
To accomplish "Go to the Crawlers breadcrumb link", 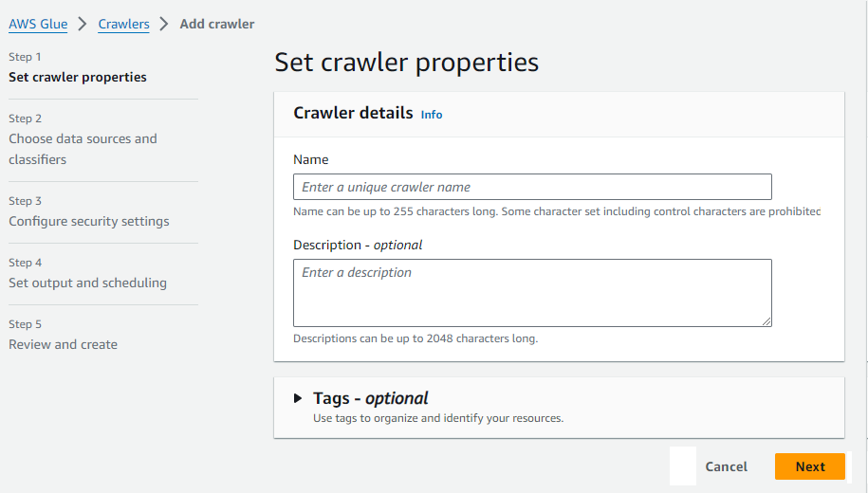I will pyautogui.click(x=123, y=24).
